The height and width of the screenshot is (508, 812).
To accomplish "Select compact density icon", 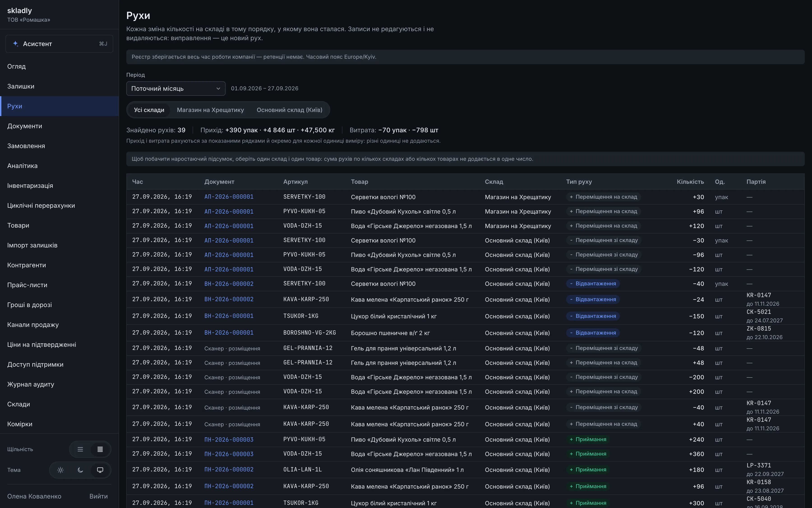I will 100,449.
